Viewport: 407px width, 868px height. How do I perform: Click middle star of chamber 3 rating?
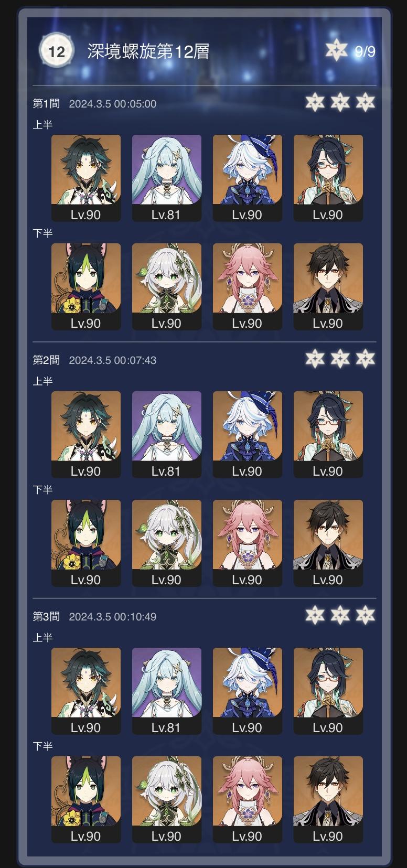[x=340, y=615]
